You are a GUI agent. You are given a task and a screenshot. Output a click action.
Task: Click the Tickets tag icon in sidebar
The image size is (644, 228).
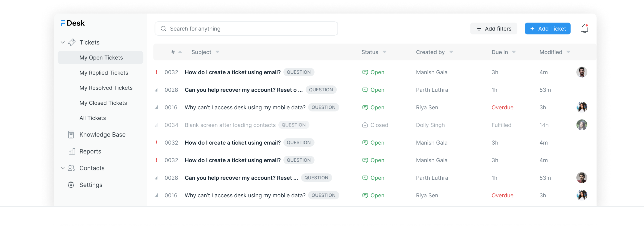(72, 42)
